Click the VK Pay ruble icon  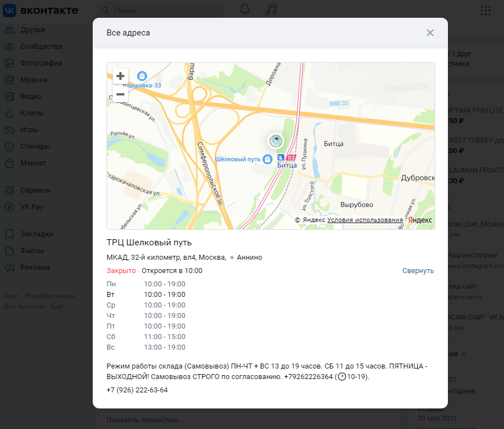9,207
